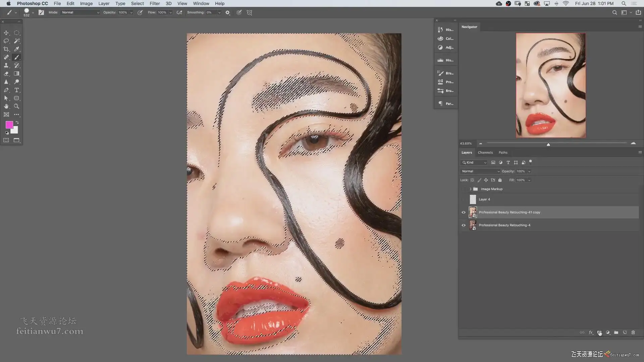This screenshot has width=644, height=362.
Task: Click the Navigator zoom percentage field
Action: click(466, 143)
